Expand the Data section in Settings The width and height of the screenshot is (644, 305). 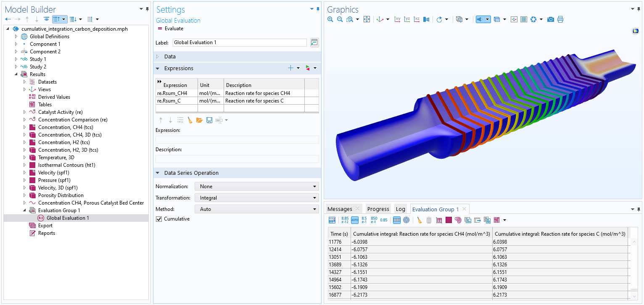tap(170, 57)
